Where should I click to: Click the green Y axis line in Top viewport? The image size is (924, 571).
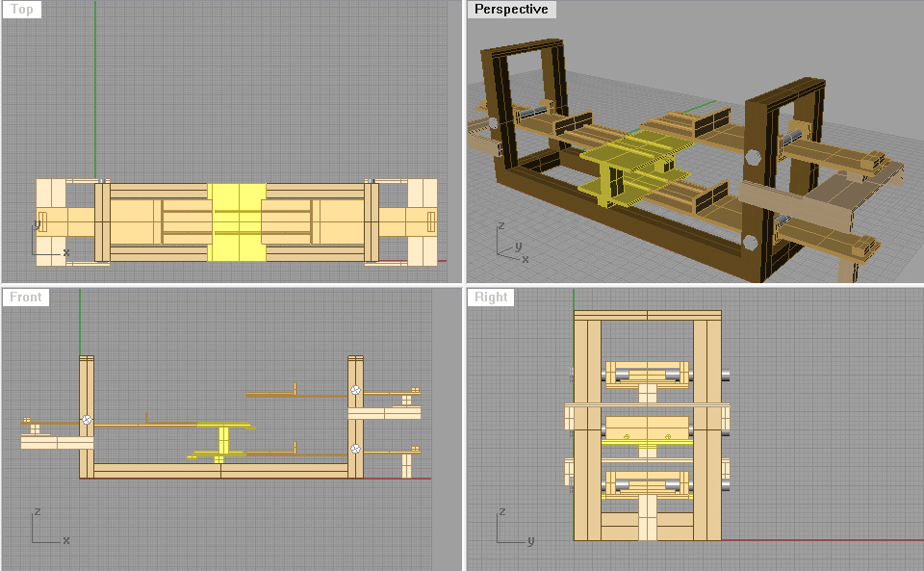[96, 87]
